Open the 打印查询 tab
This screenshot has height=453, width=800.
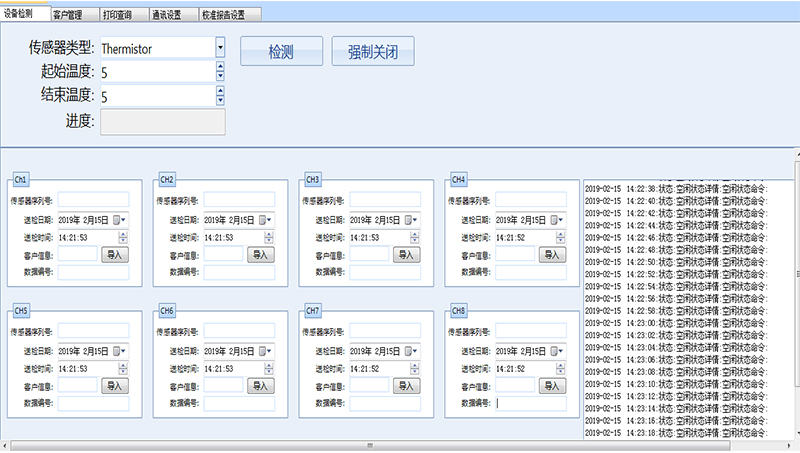(124, 15)
